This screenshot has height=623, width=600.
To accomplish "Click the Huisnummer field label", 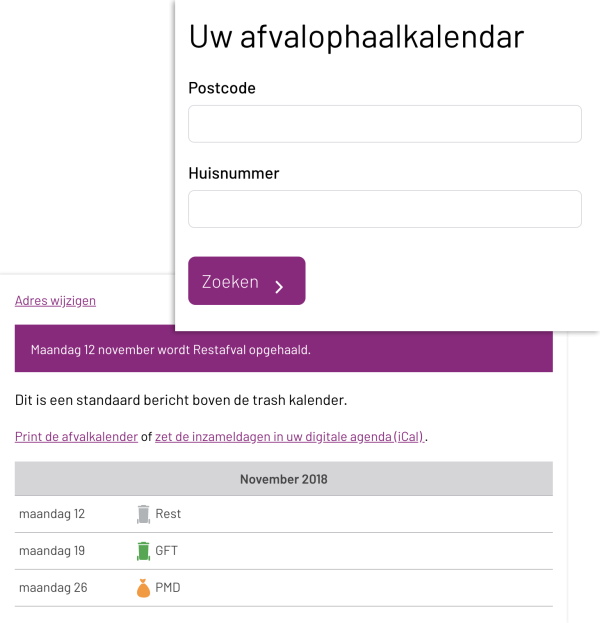I will (234, 173).
